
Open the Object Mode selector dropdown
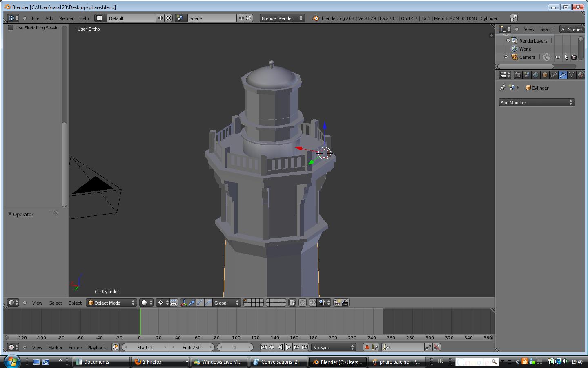tap(111, 303)
